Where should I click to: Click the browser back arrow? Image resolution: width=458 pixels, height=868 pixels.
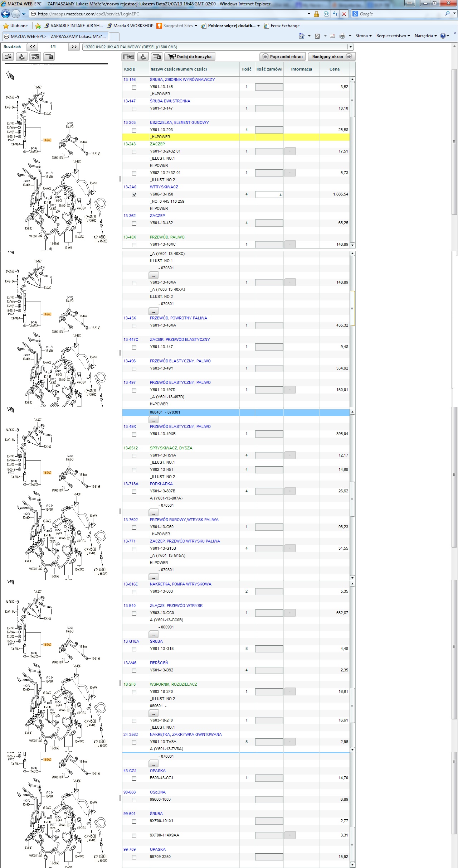tap(6, 14)
